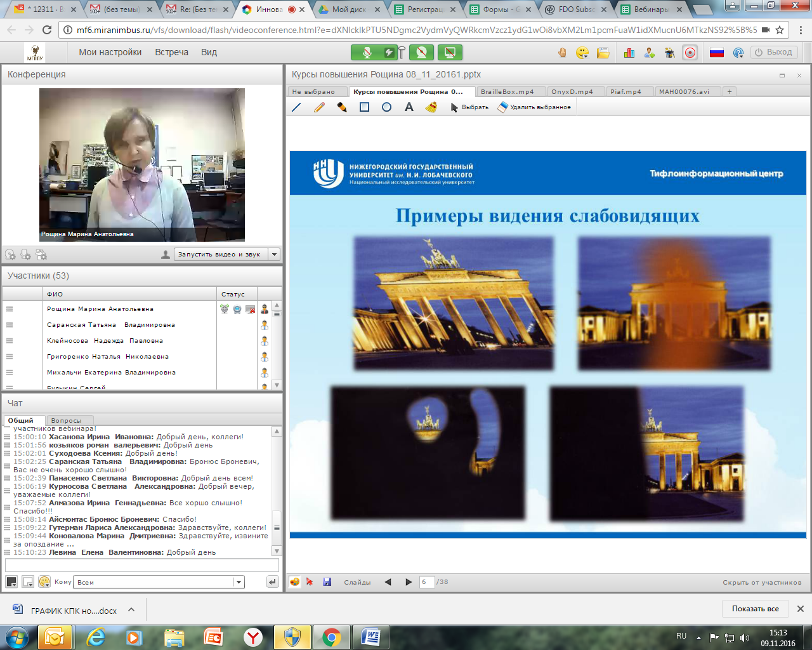This screenshot has height=650, width=812.
Task: Switch to the 'MAH00076.avi' tab
Action: 687,91
